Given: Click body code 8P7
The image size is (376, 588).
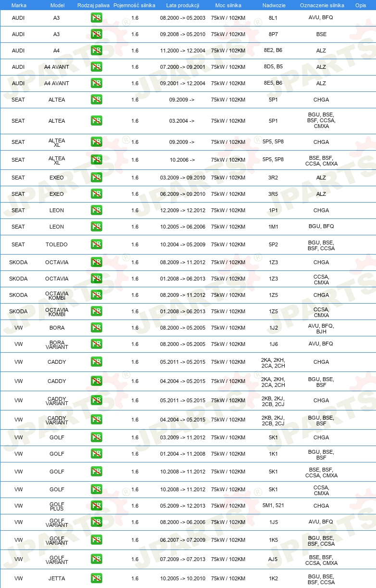Looking at the screenshot, I should [x=273, y=35].
